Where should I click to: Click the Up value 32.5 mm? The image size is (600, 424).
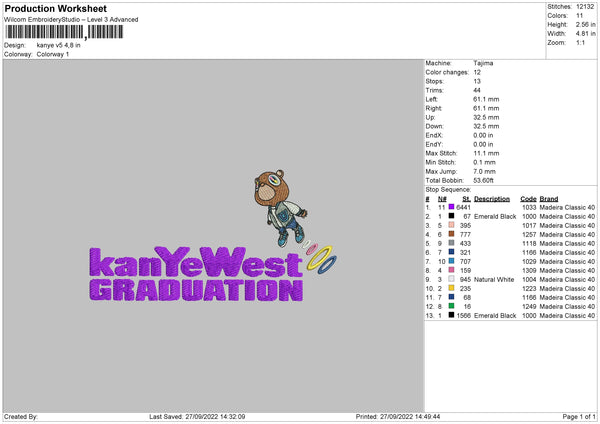pos(486,117)
